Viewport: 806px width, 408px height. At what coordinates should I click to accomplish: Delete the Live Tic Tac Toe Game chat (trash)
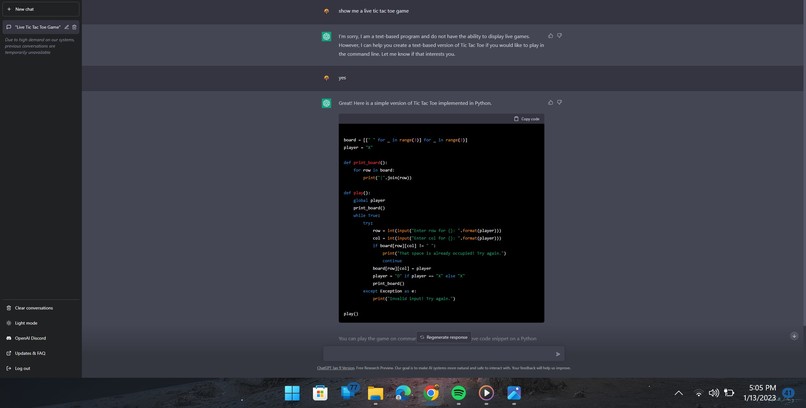(74, 27)
